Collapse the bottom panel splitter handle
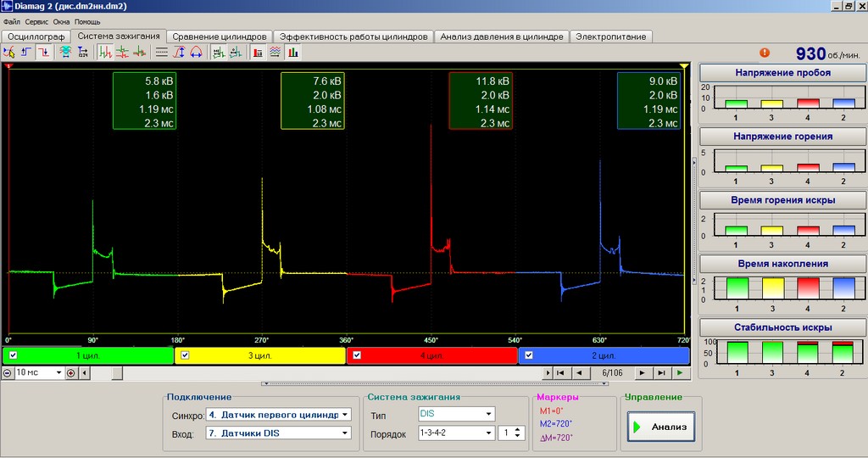Screen dimensions: 868x458 pos(435,383)
